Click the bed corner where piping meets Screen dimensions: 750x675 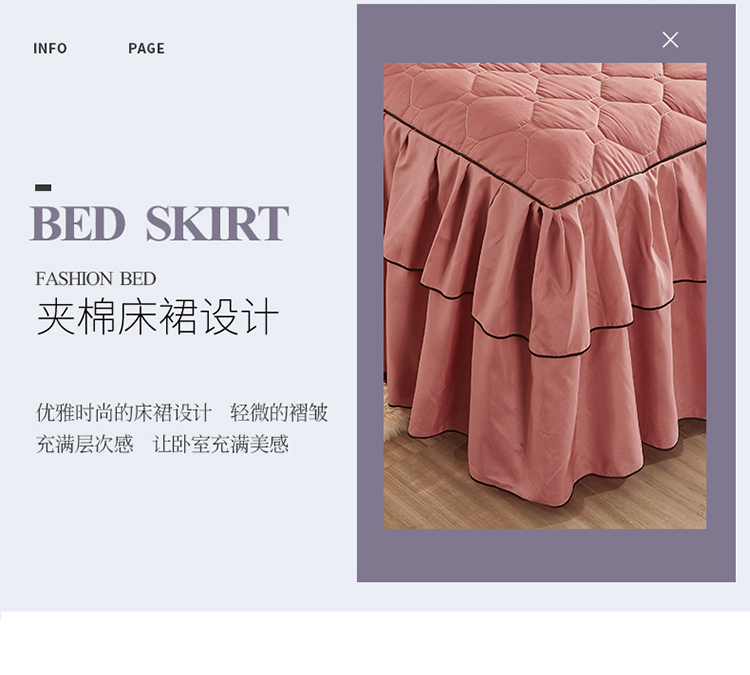pos(556,209)
